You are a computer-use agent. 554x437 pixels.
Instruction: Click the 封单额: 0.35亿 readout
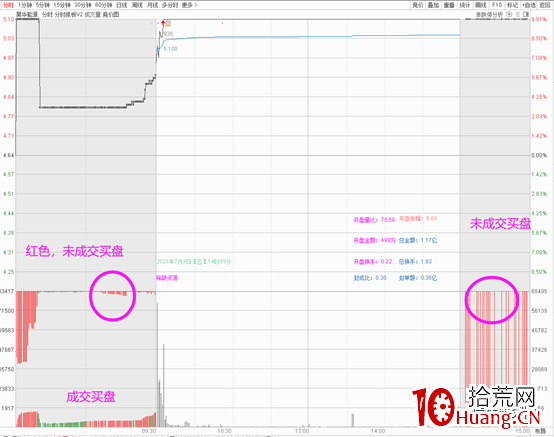point(418,278)
